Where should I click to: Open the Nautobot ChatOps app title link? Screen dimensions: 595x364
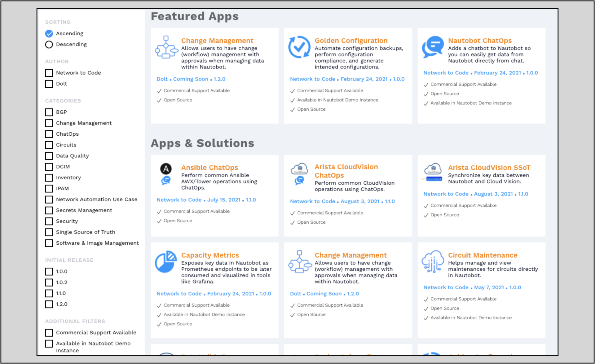[480, 41]
